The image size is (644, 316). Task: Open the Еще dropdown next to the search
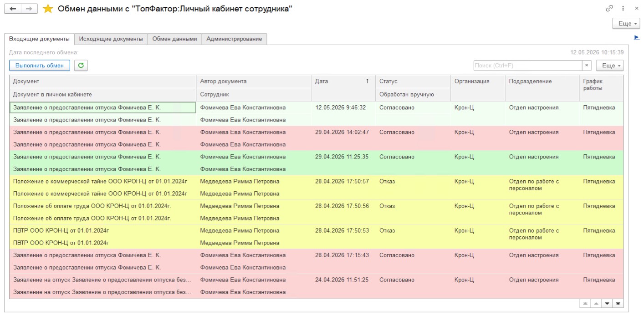pos(610,66)
